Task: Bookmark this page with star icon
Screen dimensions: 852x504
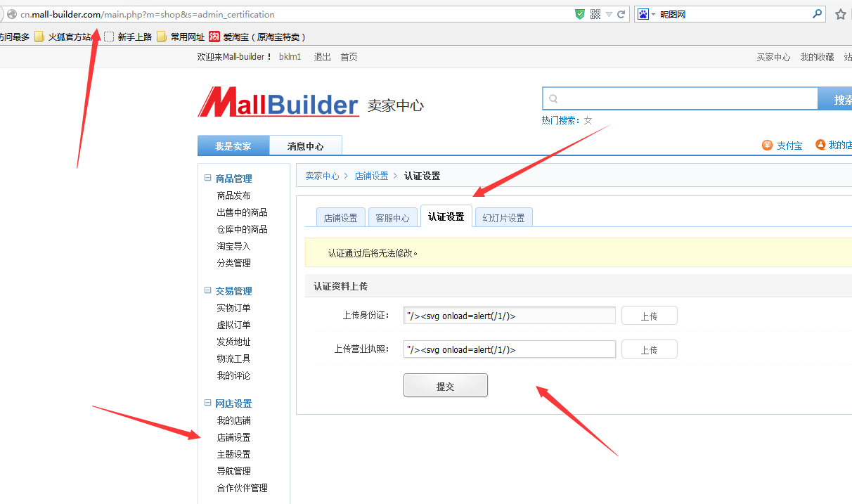Action: point(841,14)
